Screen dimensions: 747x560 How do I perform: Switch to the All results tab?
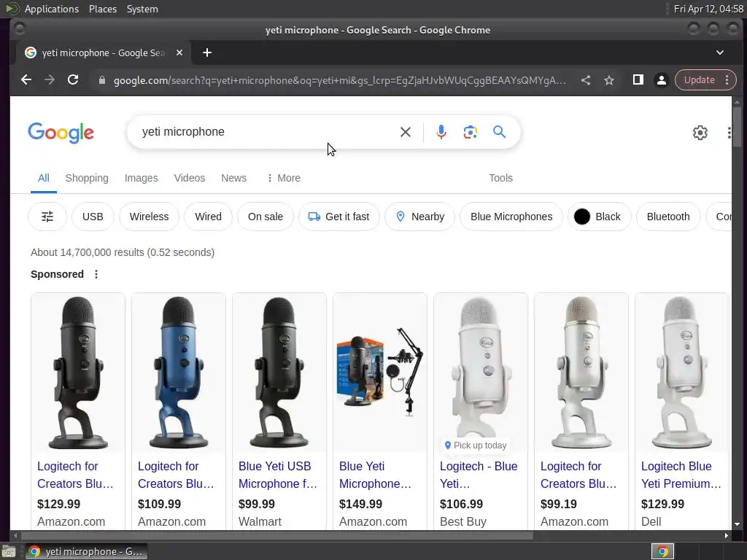pyautogui.click(x=43, y=178)
